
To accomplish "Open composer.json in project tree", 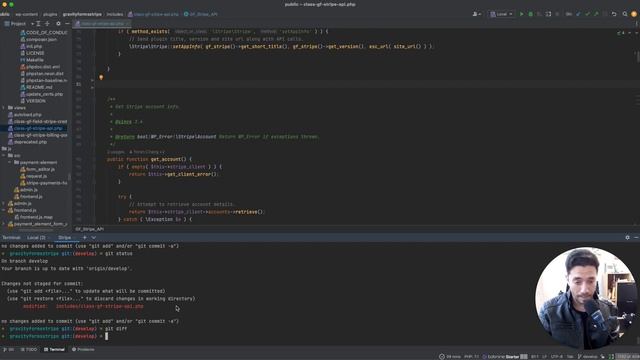I will pyautogui.click(x=38, y=40).
